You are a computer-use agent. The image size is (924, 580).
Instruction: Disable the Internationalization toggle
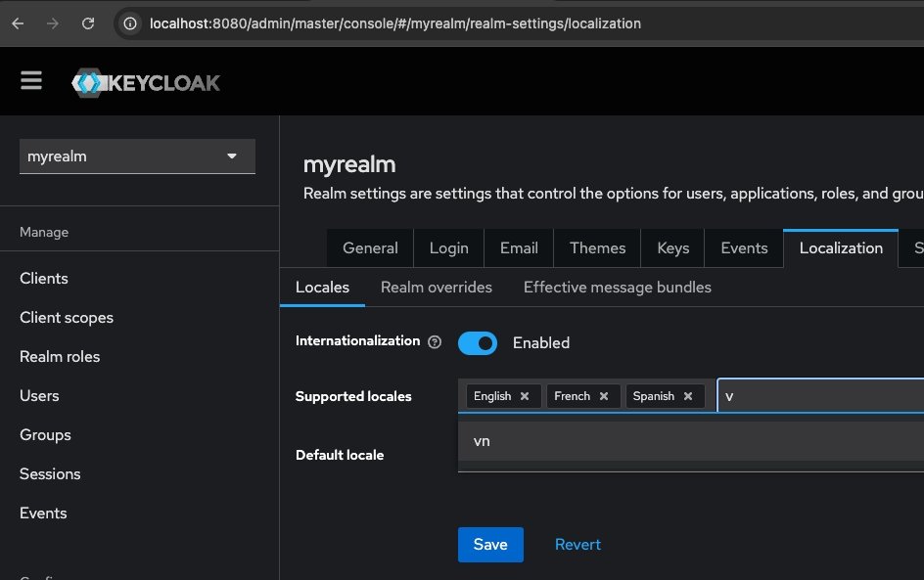click(478, 343)
